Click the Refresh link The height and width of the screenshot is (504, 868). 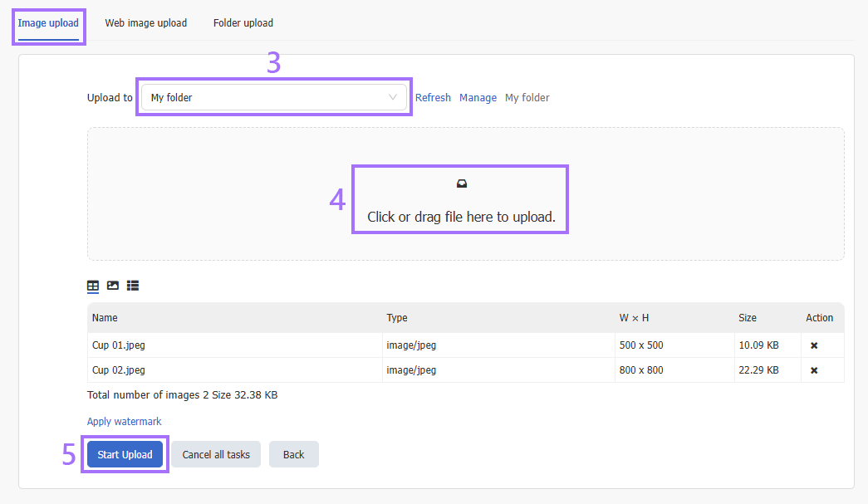[x=433, y=98]
